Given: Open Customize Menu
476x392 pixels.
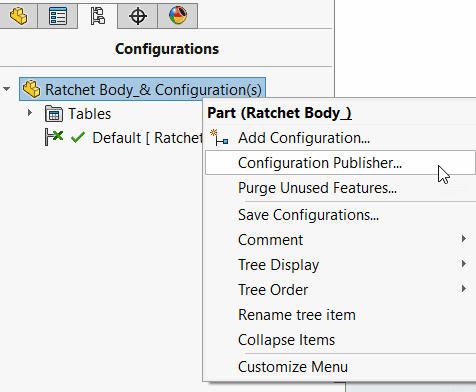Looking at the screenshot, I should tap(340, 367).
